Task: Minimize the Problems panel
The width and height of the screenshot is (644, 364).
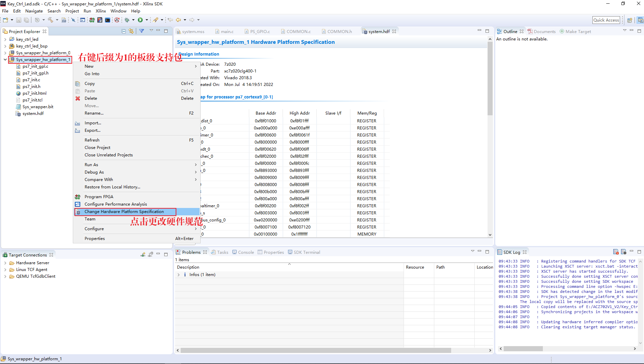Action: [479, 251]
